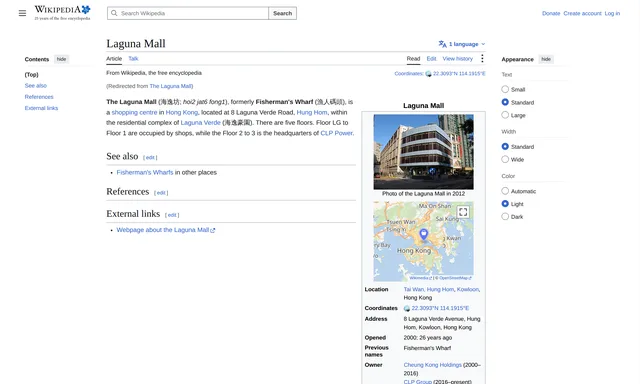Select Light color mode

click(505, 204)
